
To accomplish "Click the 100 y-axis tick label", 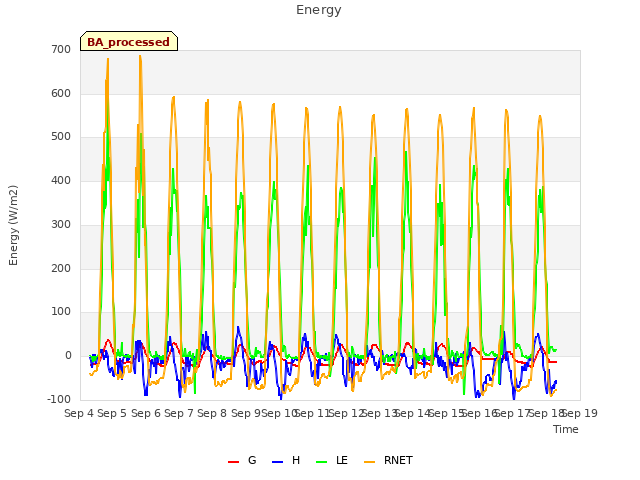I will point(61,312).
